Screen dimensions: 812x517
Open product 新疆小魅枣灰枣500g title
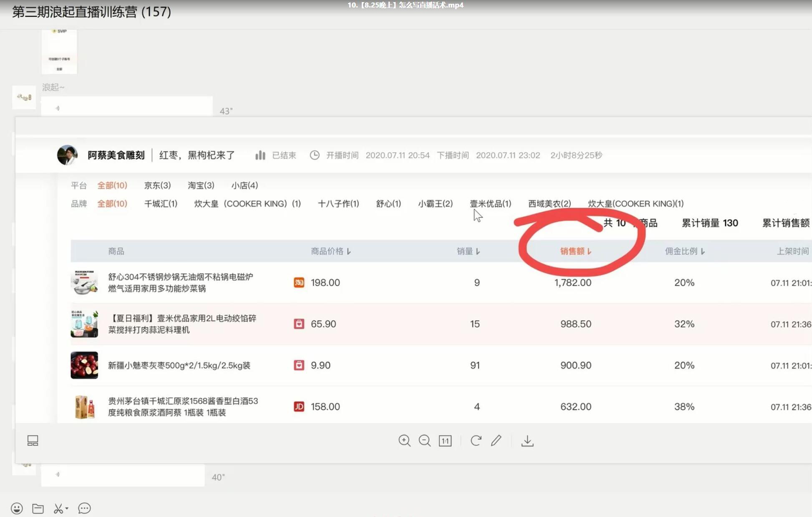click(x=179, y=365)
